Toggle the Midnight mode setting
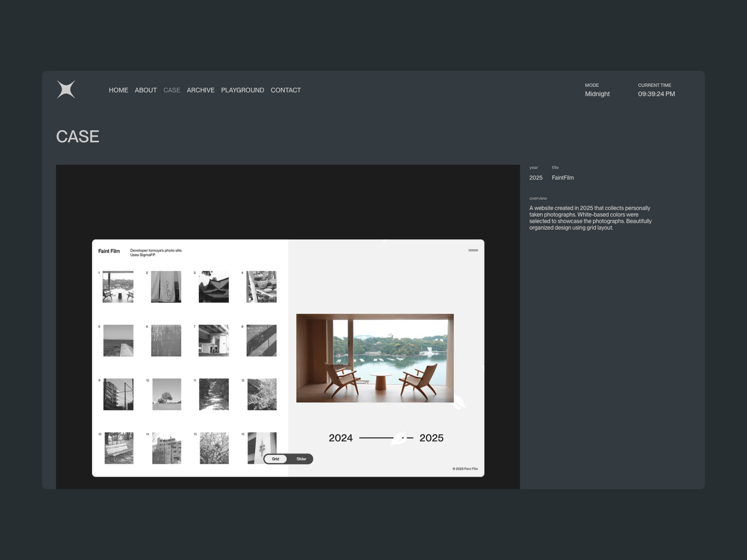 (x=597, y=94)
